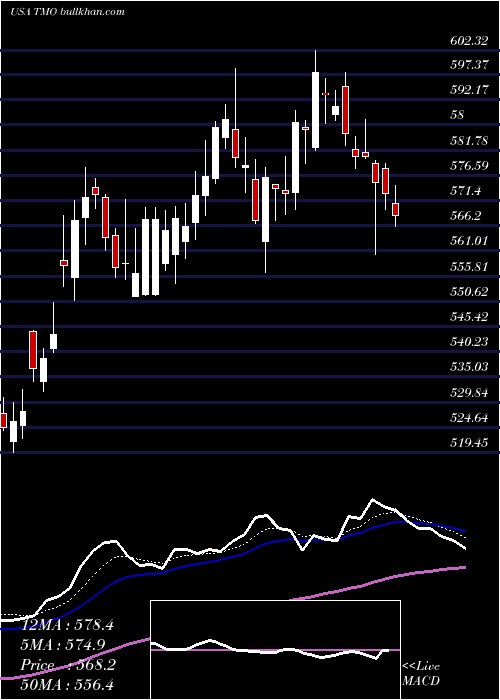Image resolution: width=500 pixels, height=700 pixels.
Task: Click the partially hidden 58 price label
Action: [458, 115]
